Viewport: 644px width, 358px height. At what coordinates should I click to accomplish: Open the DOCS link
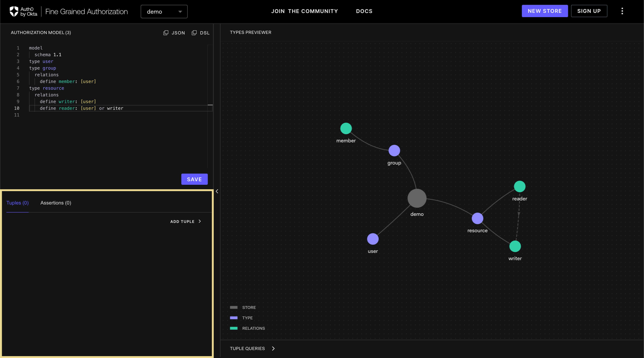click(364, 11)
